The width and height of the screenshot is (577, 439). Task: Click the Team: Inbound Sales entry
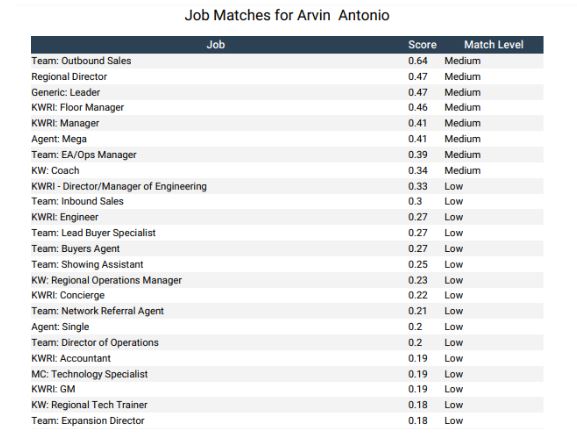point(77,201)
